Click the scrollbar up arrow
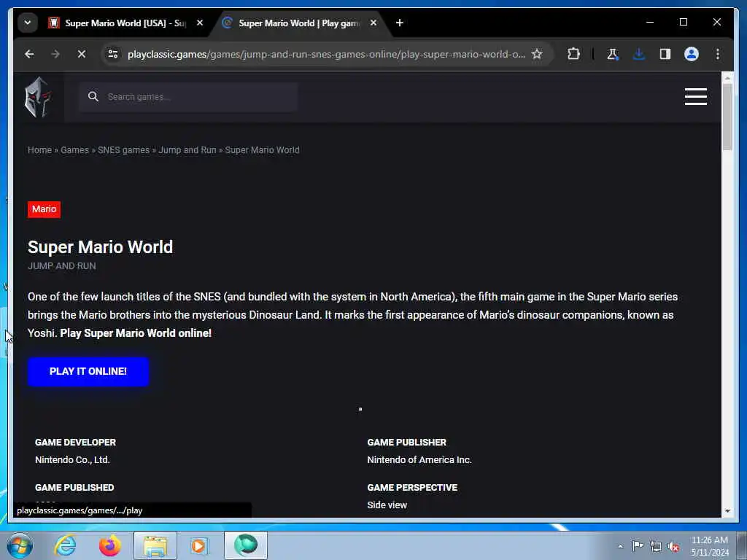The image size is (747, 560). click(x=727, y=77)
